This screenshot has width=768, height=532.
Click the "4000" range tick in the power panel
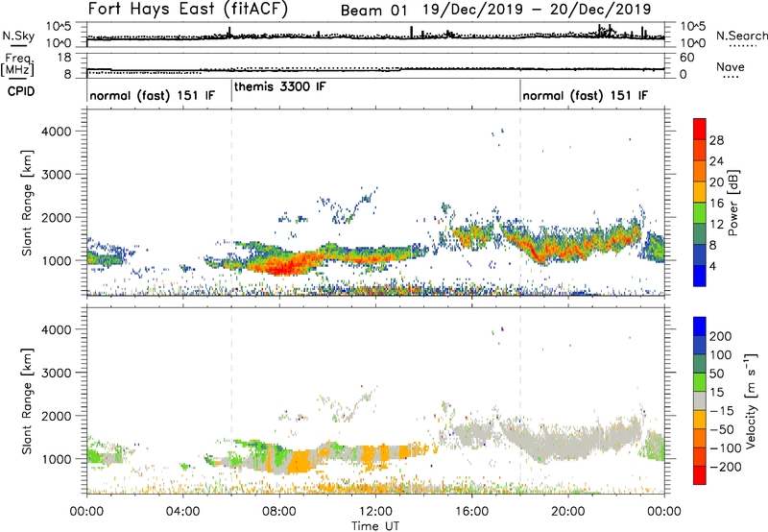point(57,132)
